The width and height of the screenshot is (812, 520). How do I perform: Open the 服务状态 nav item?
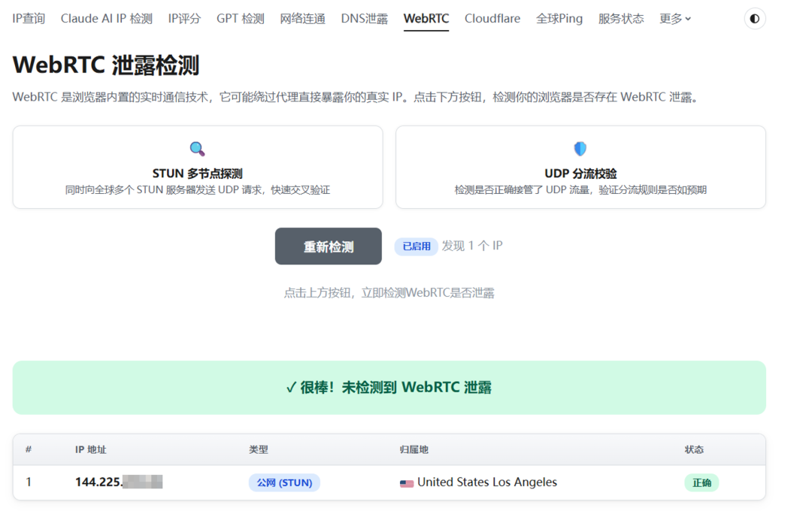(621, 19)
